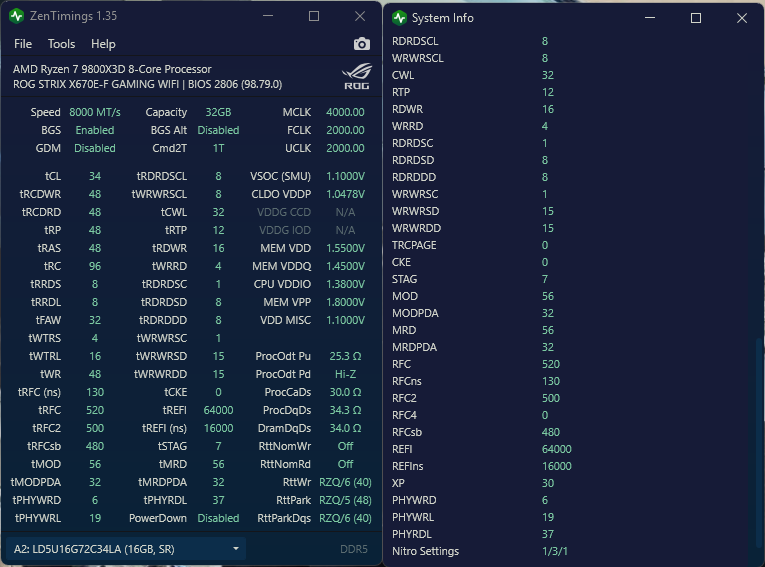Image resolution: width=765 pixels, height=567 pixels.
Task: Click the CLDO VDDP voltage 1.0478V
Action: point(345,194)
